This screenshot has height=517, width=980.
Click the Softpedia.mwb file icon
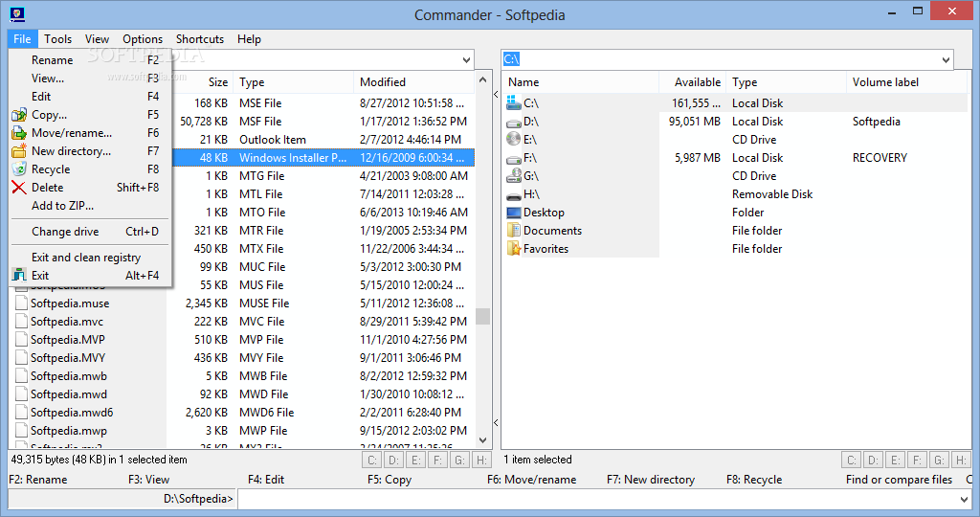coord(21,375)
